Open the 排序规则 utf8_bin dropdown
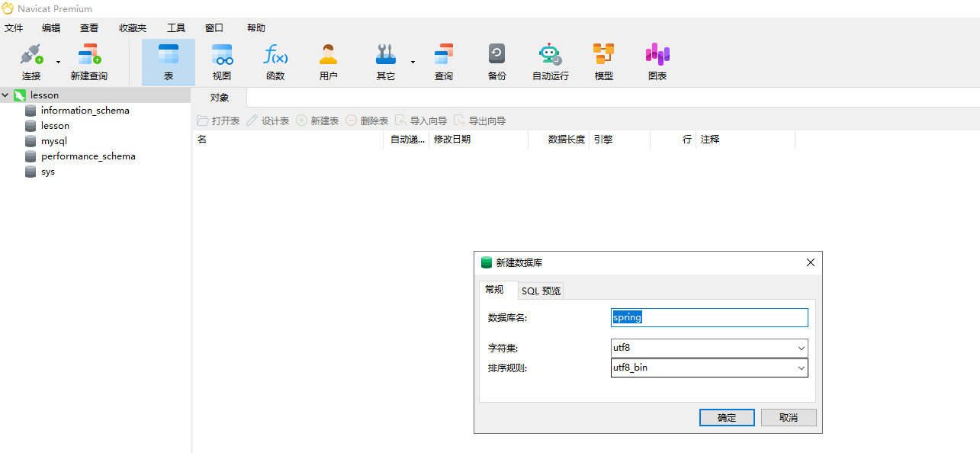The height and width of the screenshot is (453, 980). [x=709, y=368]
